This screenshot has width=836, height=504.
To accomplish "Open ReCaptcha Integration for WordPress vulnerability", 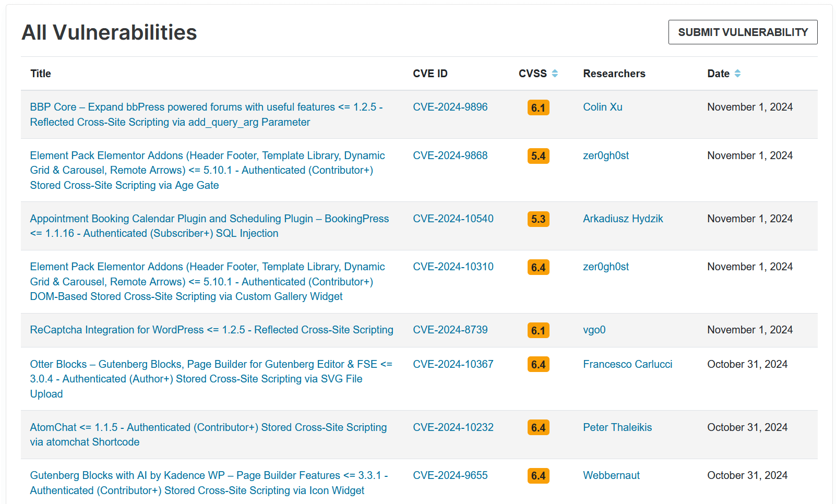I will click(x=211, y=330).
